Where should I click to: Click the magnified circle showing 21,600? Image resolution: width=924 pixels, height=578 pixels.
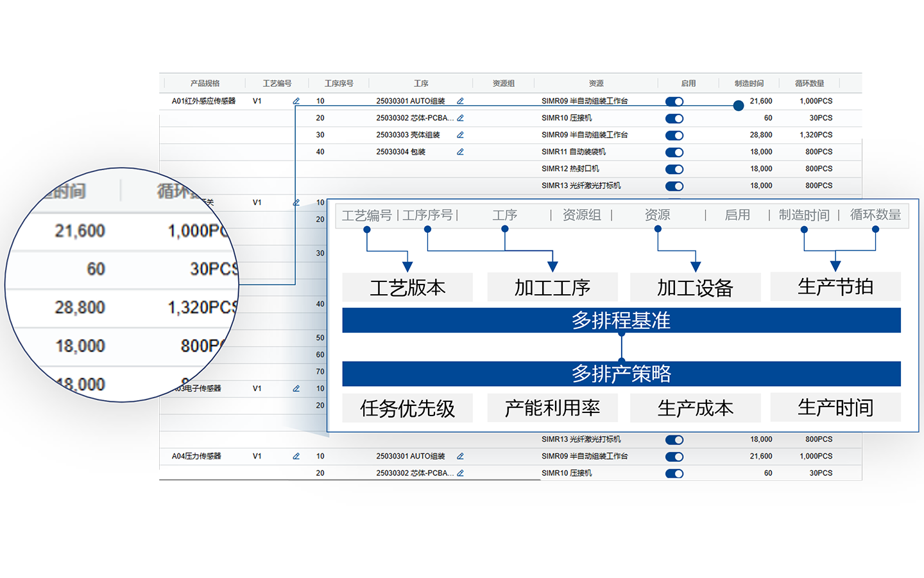pyautogui.click(x=77, y=231)
